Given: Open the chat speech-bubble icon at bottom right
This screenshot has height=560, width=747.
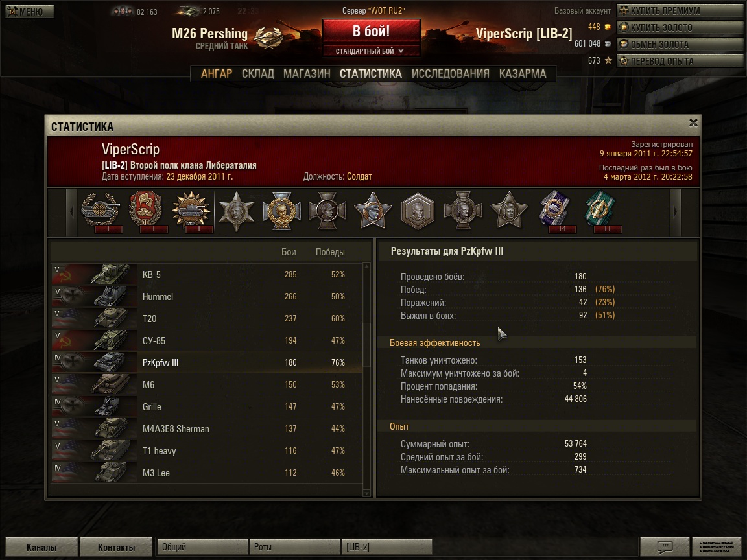Looking at the screenshot, I should coord(665,546).
